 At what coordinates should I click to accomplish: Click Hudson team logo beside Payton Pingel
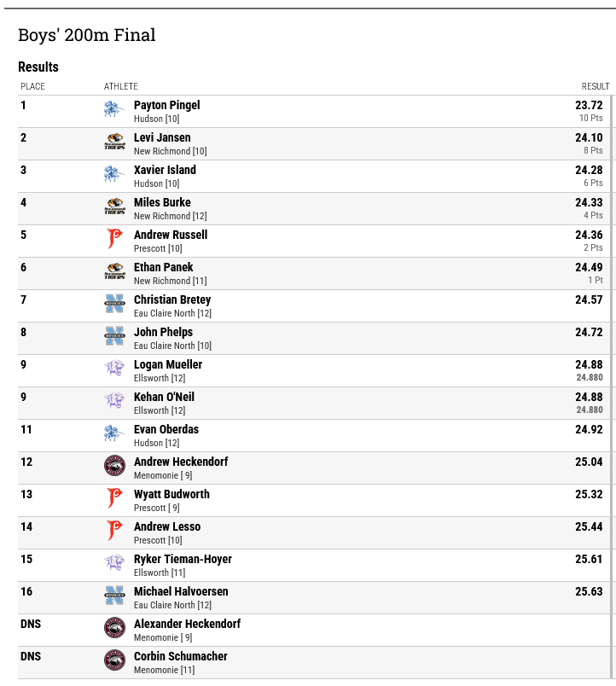pos(114,109)
